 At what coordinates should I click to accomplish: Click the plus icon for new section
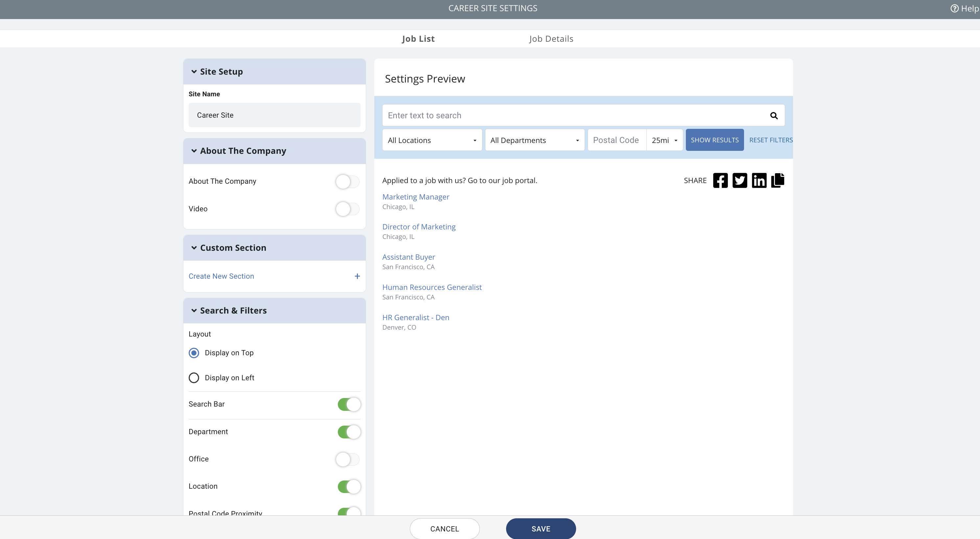pyautogui.click(x=357, y=276)
